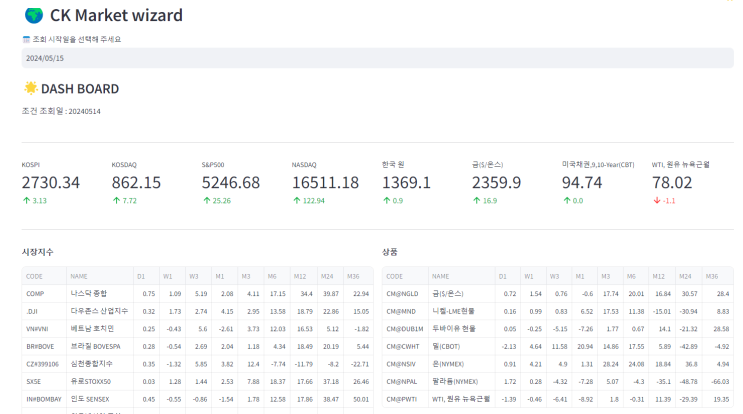Sort market index table by D1 header
The width and height of the screenshot is (743, 414).
pos(146,276)
